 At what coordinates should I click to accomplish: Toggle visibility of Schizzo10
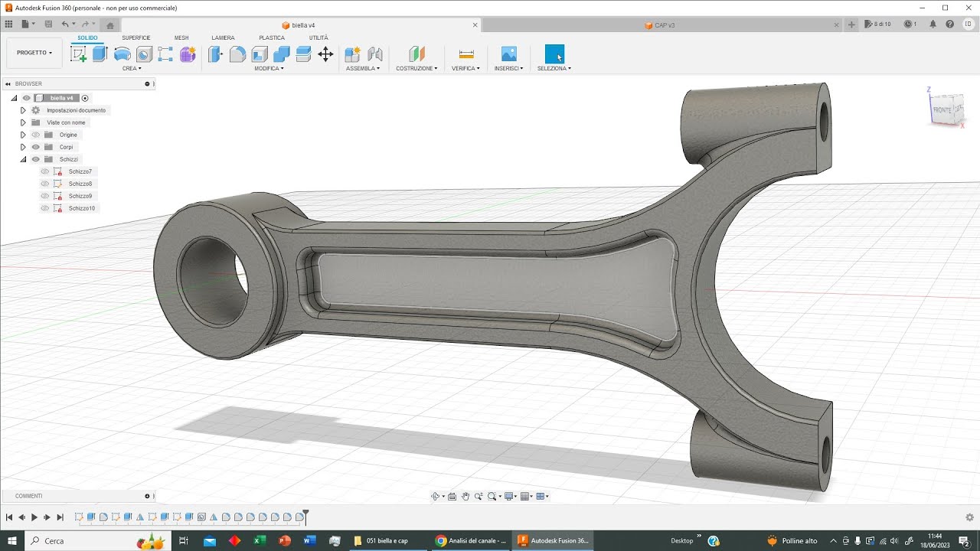tap(45, 208)
